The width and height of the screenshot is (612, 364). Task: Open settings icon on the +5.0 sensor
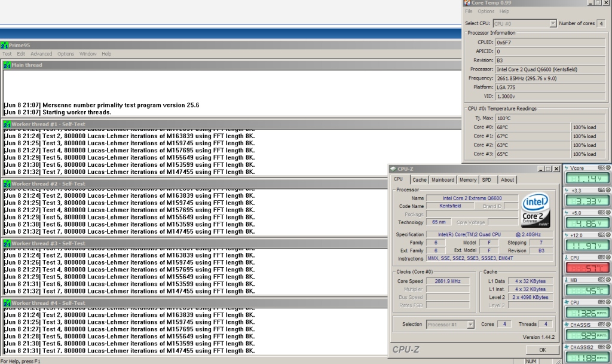[x=601, y=213]
